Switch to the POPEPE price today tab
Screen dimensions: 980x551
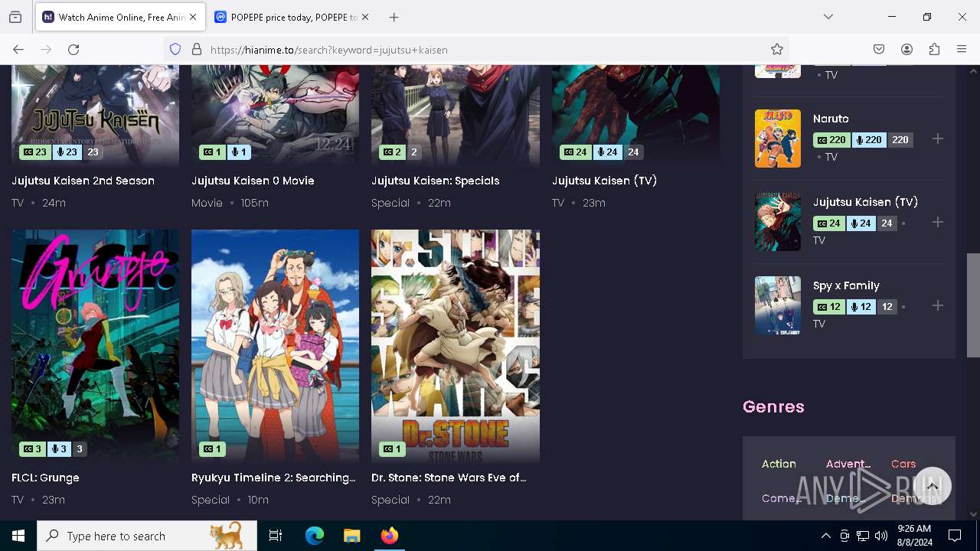[x=292, y=17]
